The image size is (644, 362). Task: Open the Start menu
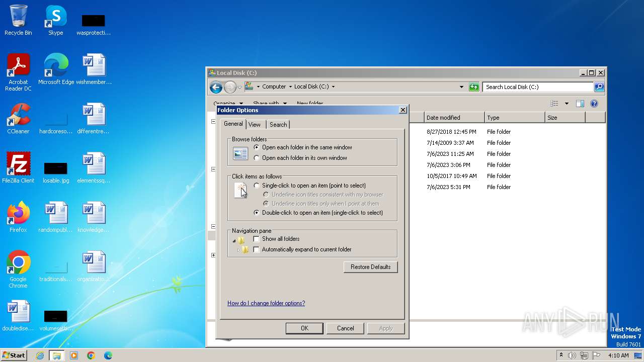tap(14, 355)
